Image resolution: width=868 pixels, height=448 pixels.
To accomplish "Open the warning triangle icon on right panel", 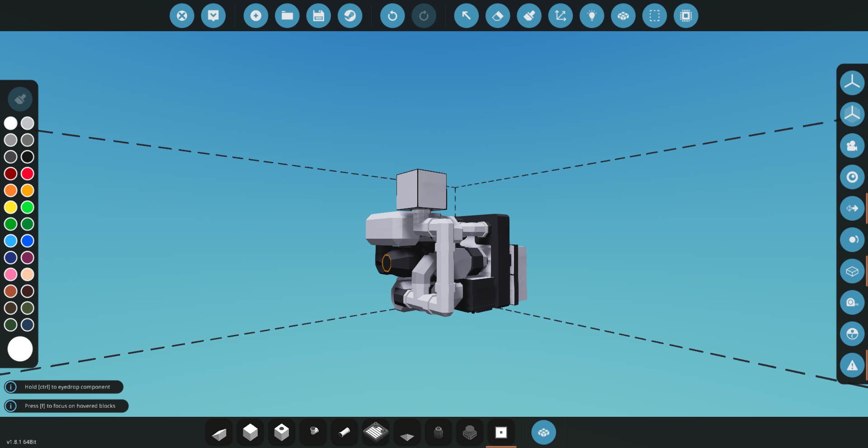I will tap(852, 365).
